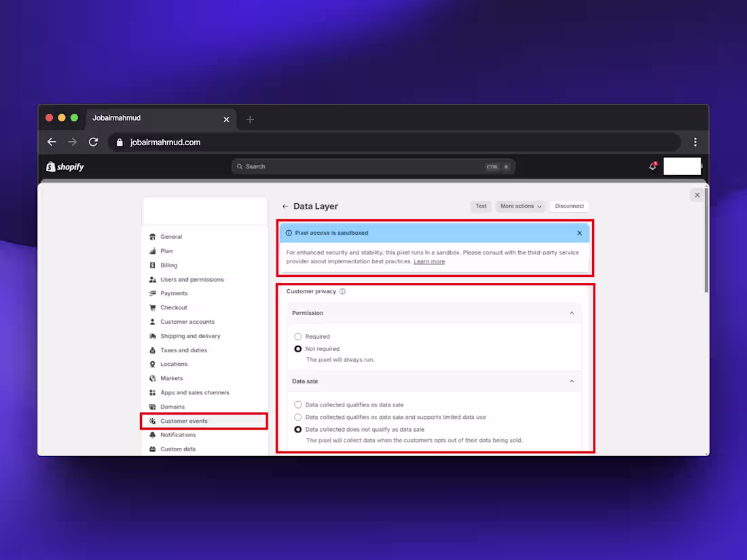
Task: Select Data collected qualifies as data sale
Action: tap(298, 405)
